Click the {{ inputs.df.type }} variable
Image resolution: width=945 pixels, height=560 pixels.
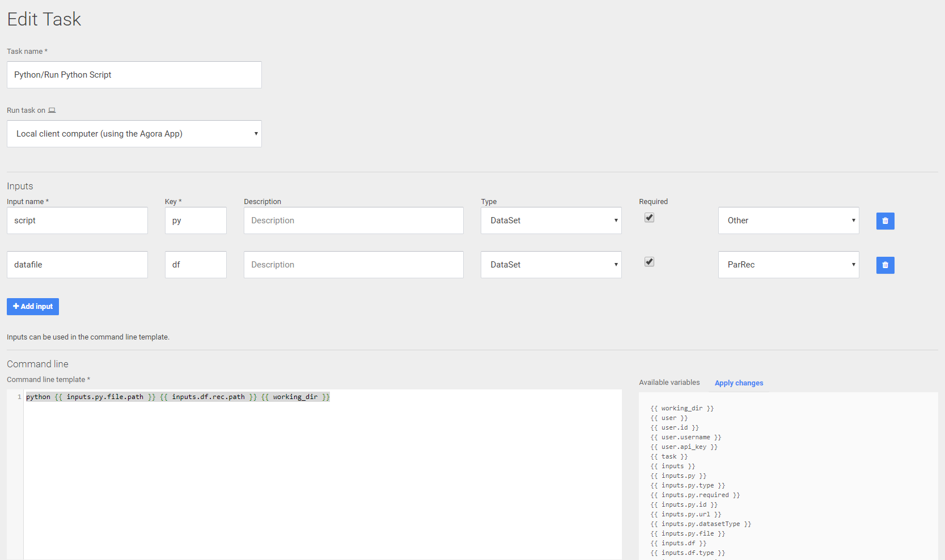pos(688,553)
